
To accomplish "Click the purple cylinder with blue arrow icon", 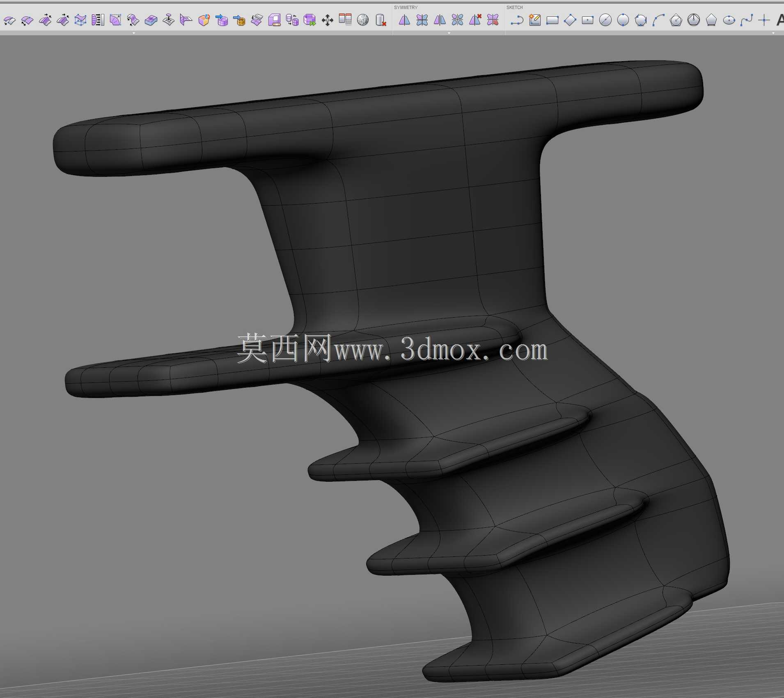I will pos(221,20).
